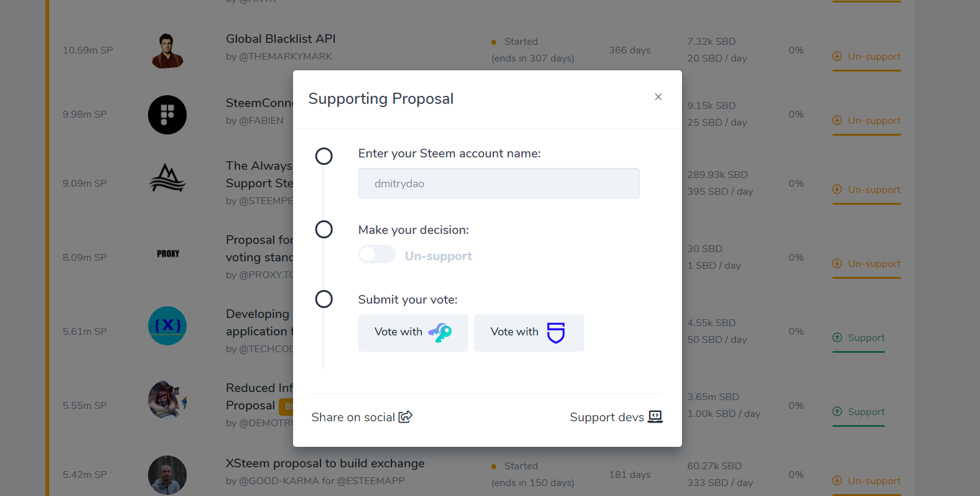Click the blue {X} proposal avatar
The image size is (980, 496).
[x=167, y=325]
